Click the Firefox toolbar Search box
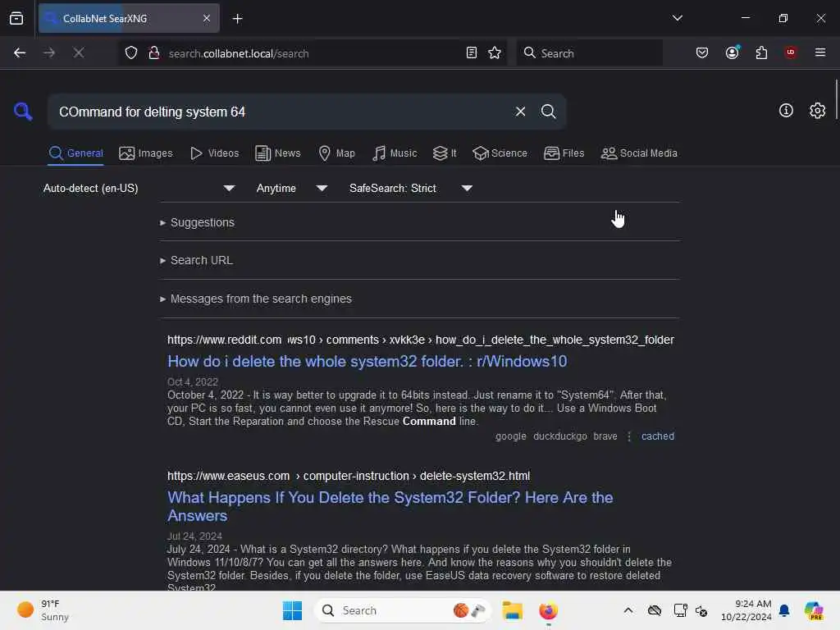 pyautogui.click(x=589, y=53)
